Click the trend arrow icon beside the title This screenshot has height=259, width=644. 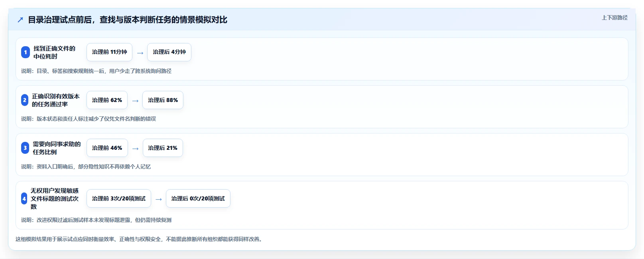20,20
